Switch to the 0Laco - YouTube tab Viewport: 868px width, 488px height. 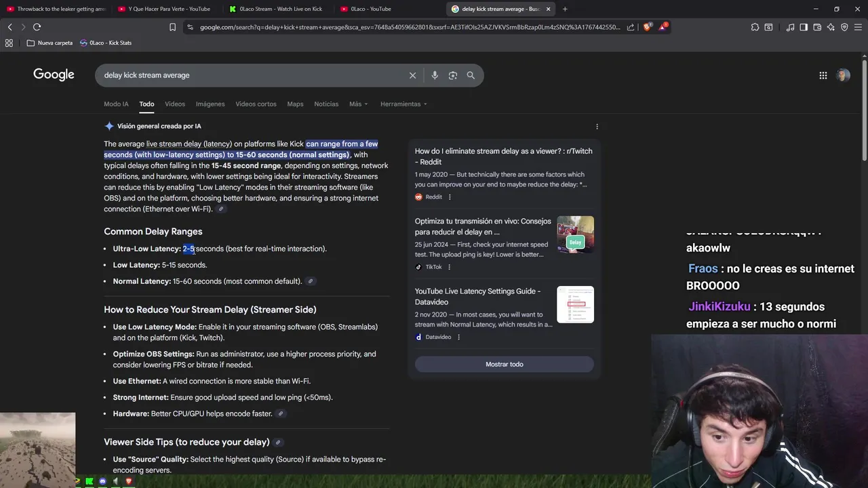click(387, 9)
